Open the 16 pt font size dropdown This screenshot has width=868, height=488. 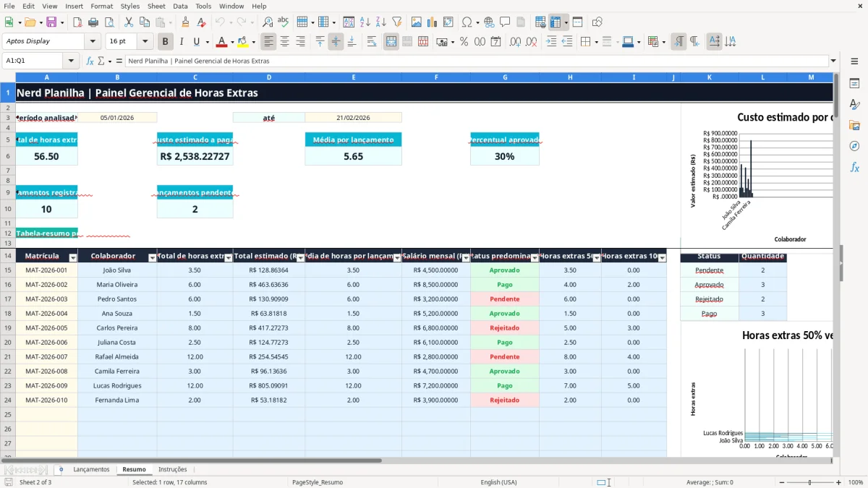click(145, 42)
